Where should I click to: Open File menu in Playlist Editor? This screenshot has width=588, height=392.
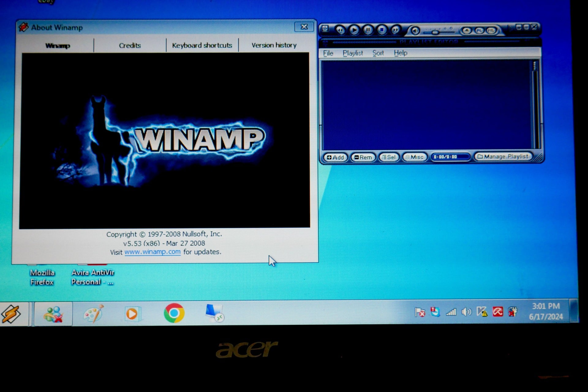pos(328,53)
